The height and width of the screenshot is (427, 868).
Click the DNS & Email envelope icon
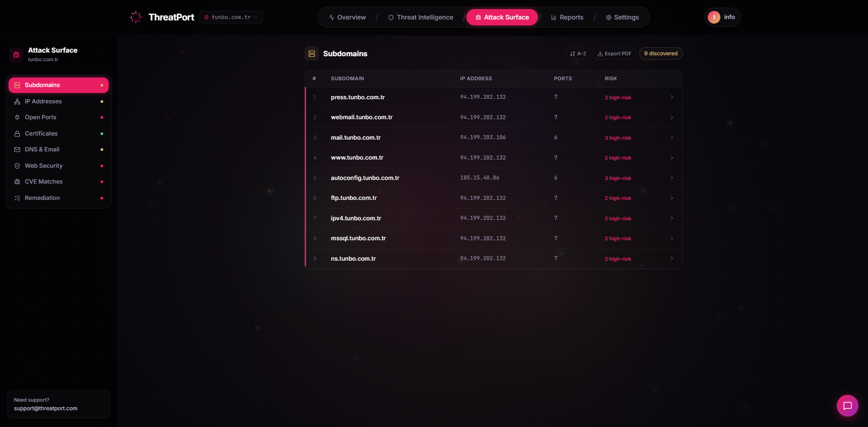pos(17,150)
